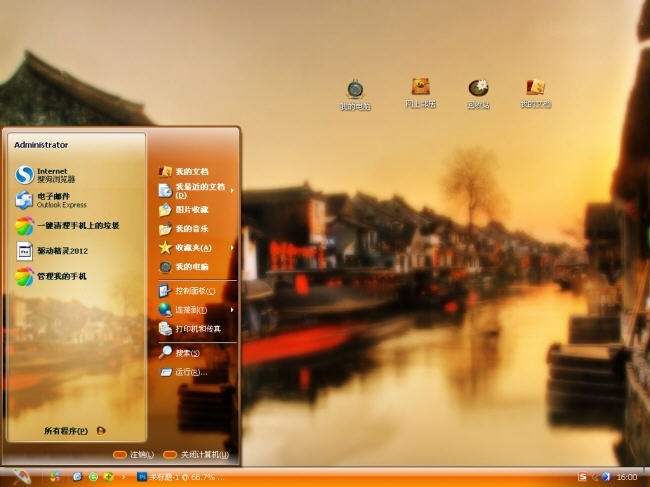Click the 关闭计算机 shutdown button
This screenshot has width=650, height=487.
(201, 455)
